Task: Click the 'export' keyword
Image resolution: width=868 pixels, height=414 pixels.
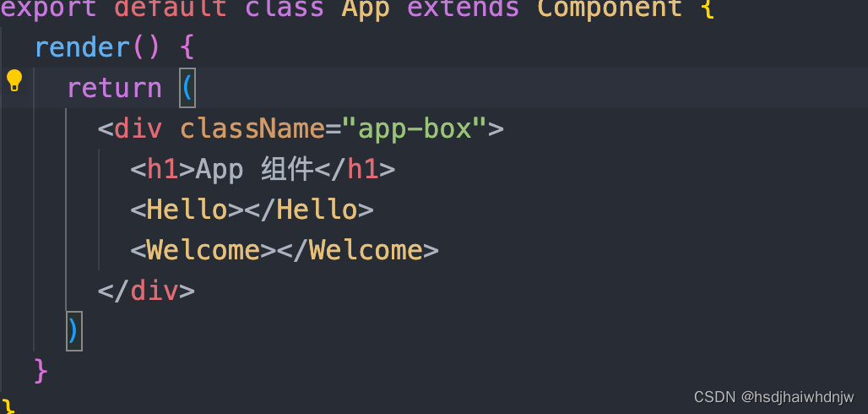Action: click(49, 8)
